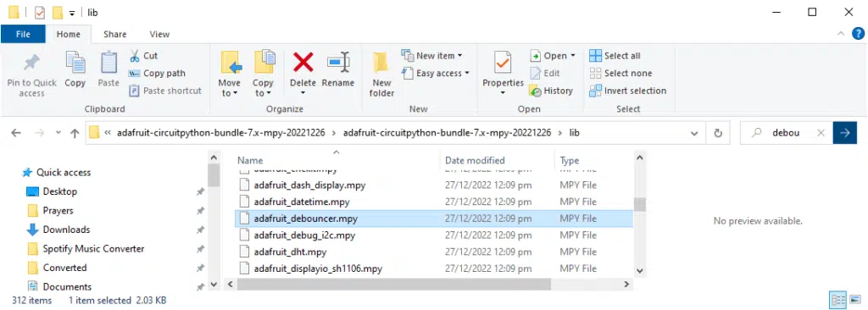Delete the file with red X icon

tap(303, 62)
